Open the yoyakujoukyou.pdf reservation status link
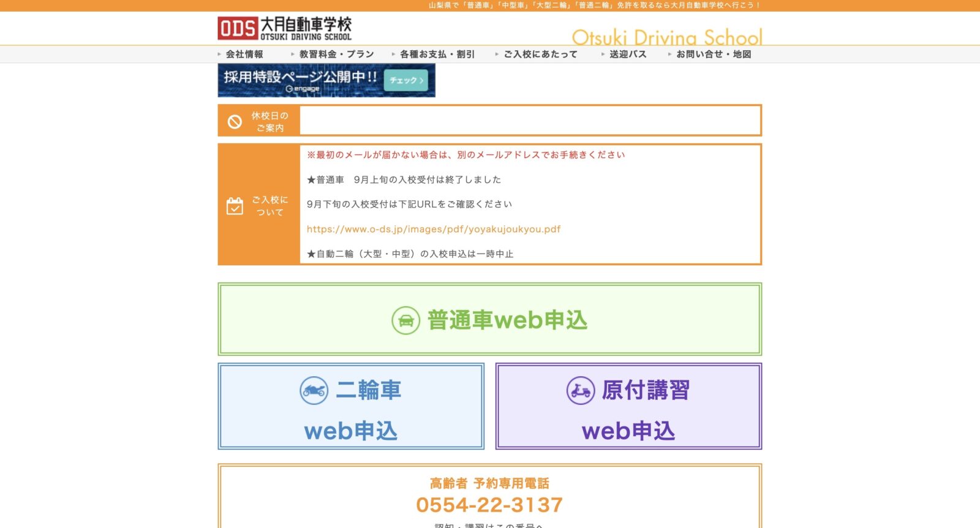The height and width of the screenshot is (528, 980). (434, 229)
